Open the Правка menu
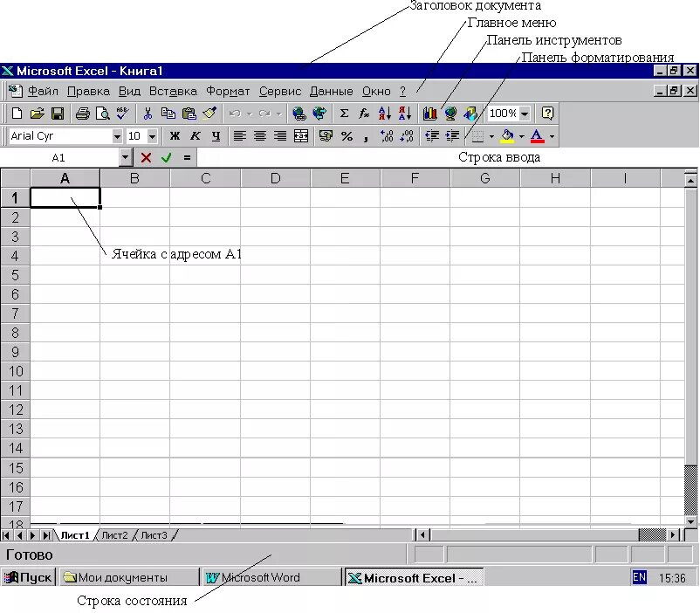This screenshot has width=700, height=613. point(88,91)
